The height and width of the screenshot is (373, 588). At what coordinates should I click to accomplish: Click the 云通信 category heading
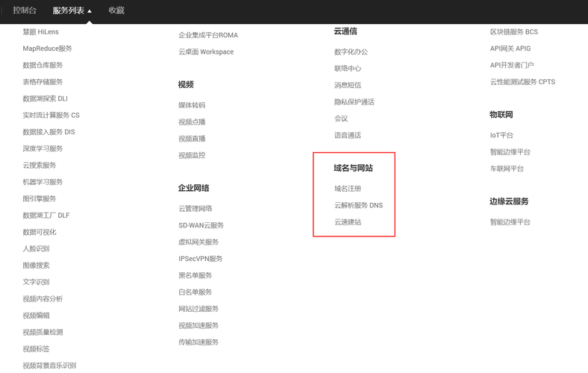(x=345, y=31)
